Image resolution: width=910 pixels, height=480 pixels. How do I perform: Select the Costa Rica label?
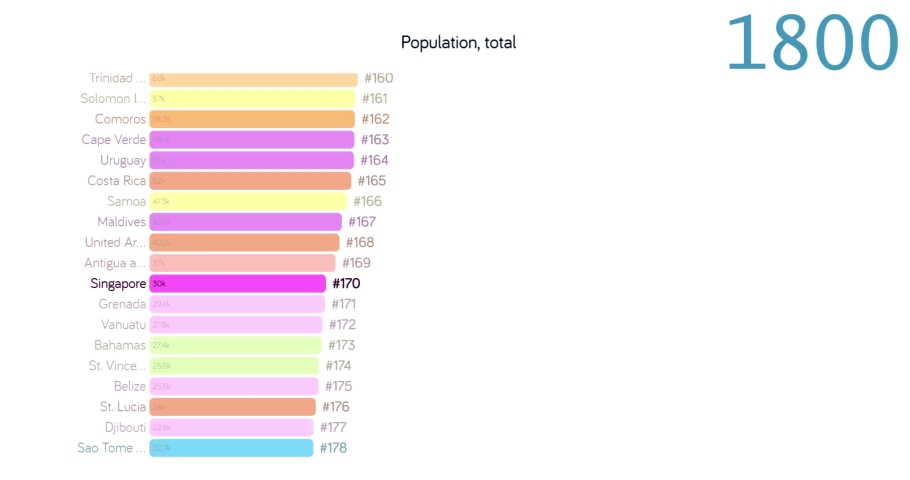(116, 181)
